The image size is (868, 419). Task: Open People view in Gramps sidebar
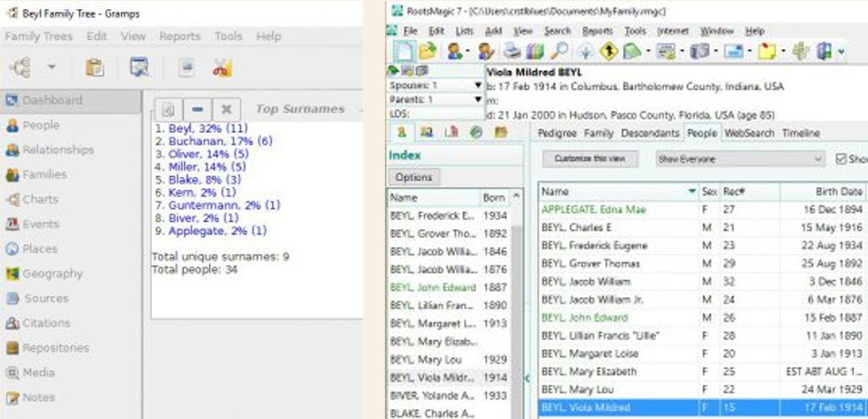[71, 125]
